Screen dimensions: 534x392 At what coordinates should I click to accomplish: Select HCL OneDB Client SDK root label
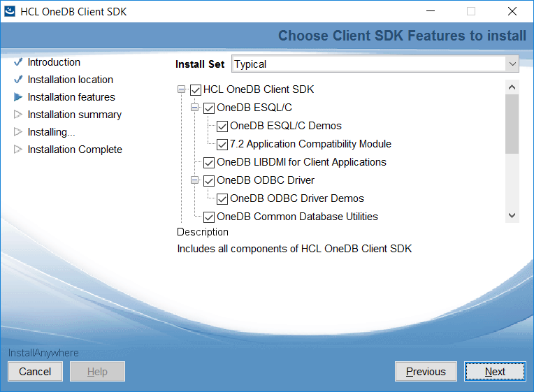pyautogui.click(x=259, y=89)
